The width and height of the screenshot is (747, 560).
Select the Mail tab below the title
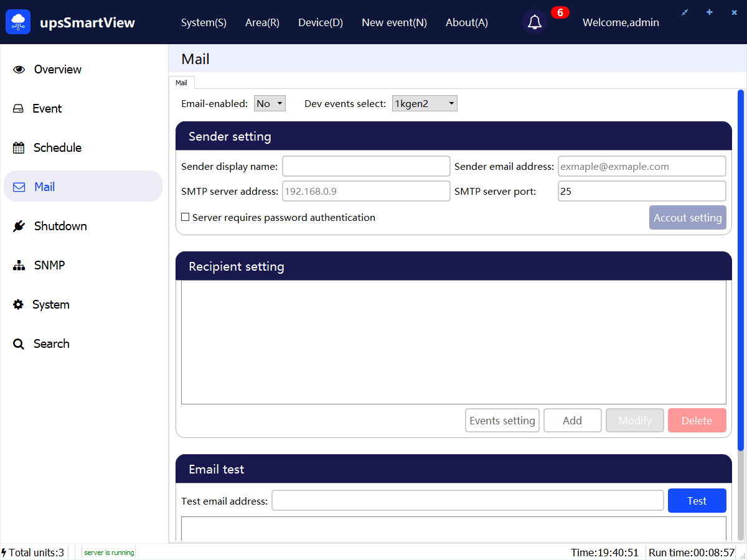tap(181, 83)
